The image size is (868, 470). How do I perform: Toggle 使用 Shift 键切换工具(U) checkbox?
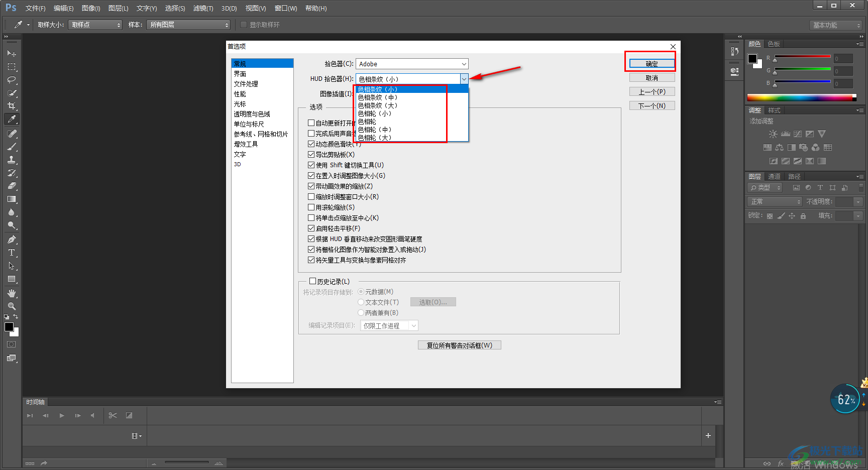[x=311, y=165]
